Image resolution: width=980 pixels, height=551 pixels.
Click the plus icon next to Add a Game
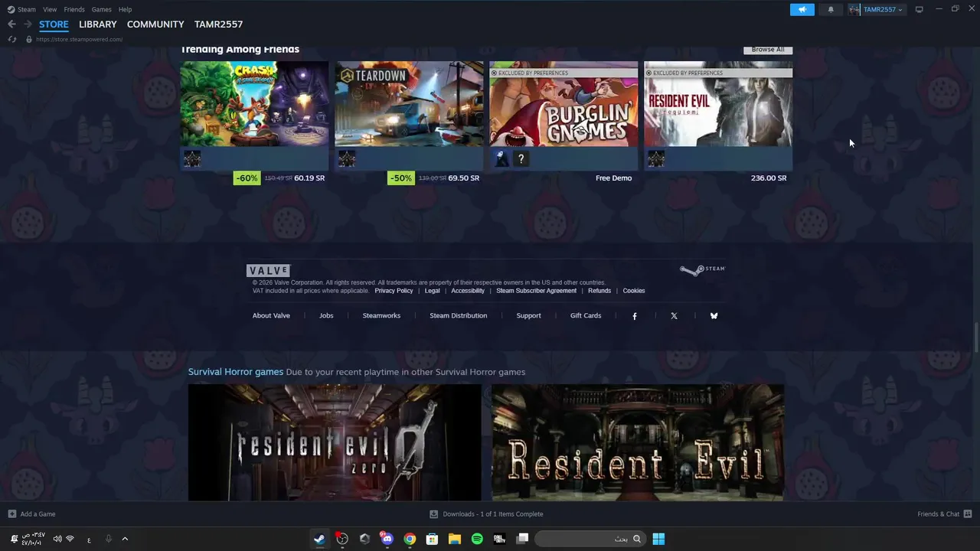coord(11,514)
